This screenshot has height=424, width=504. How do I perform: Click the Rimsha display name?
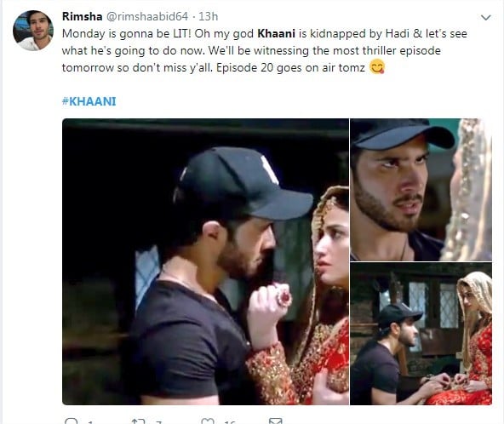[x=83, y=16]
